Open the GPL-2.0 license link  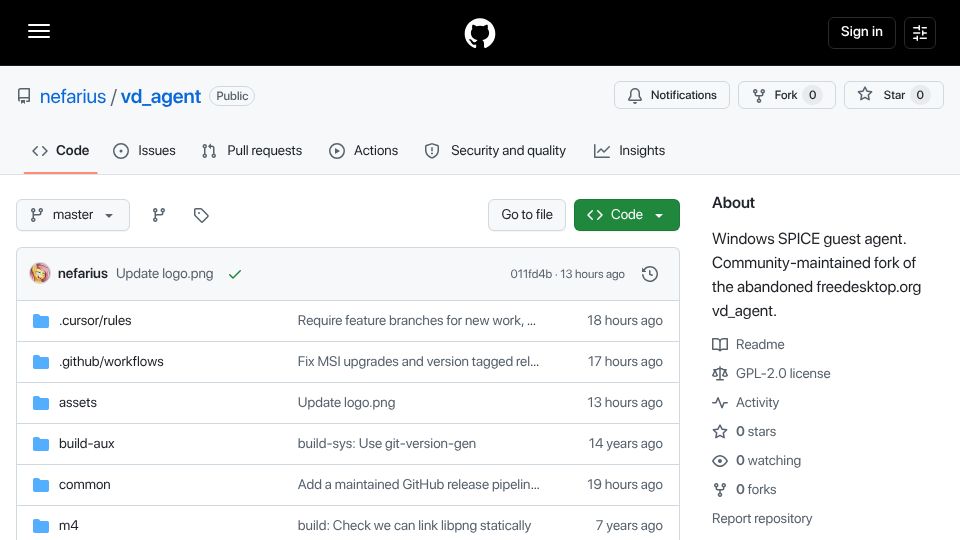tap(771, 373)
